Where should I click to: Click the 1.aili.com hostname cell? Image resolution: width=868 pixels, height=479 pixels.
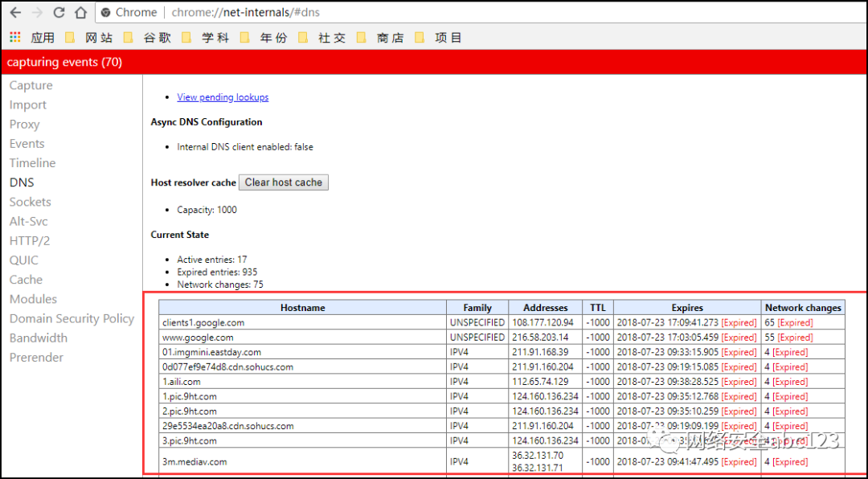[x=302, y=382]
